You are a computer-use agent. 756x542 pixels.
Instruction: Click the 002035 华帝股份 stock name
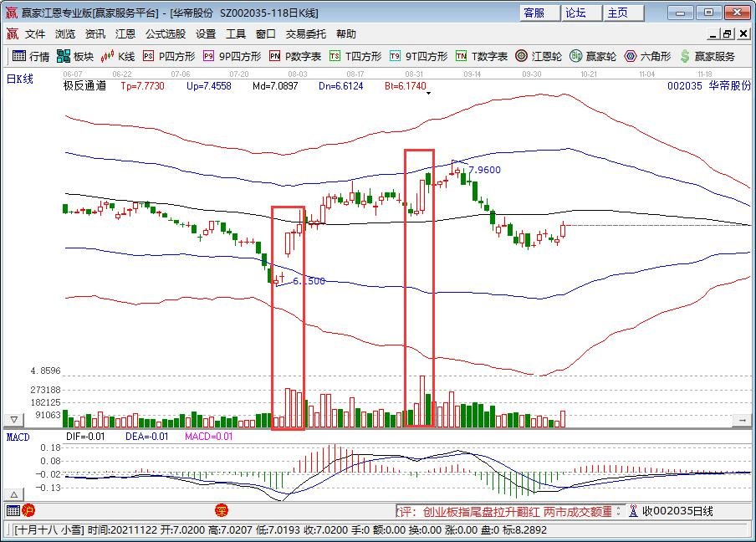click(x=709, y=86)
